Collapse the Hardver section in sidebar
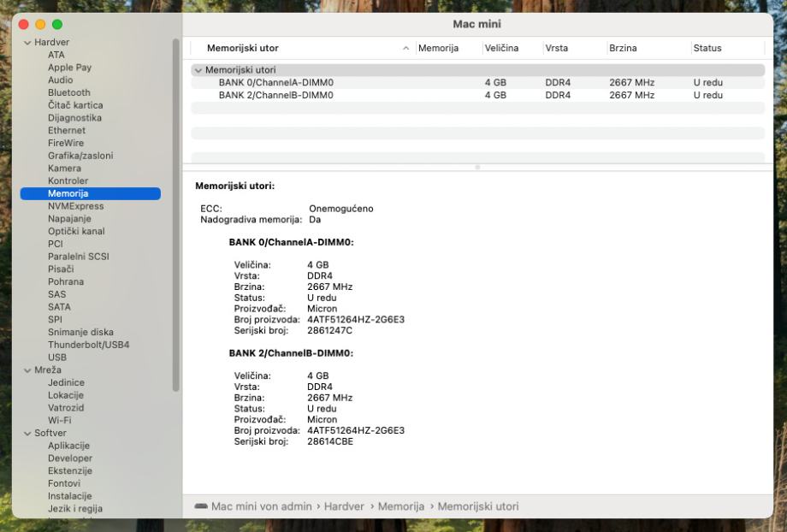This screenshot has width=787, height=532. (x=27, y=43)
